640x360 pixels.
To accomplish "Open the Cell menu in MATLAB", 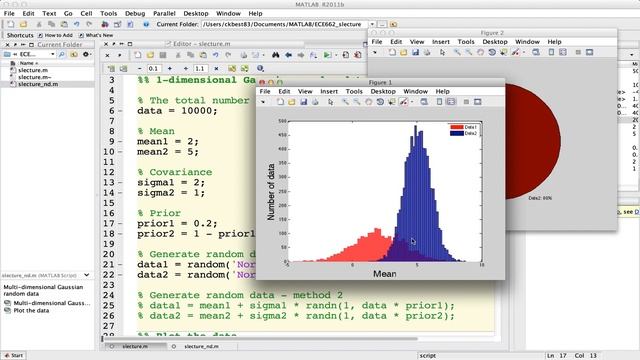I will click(86, 13).
